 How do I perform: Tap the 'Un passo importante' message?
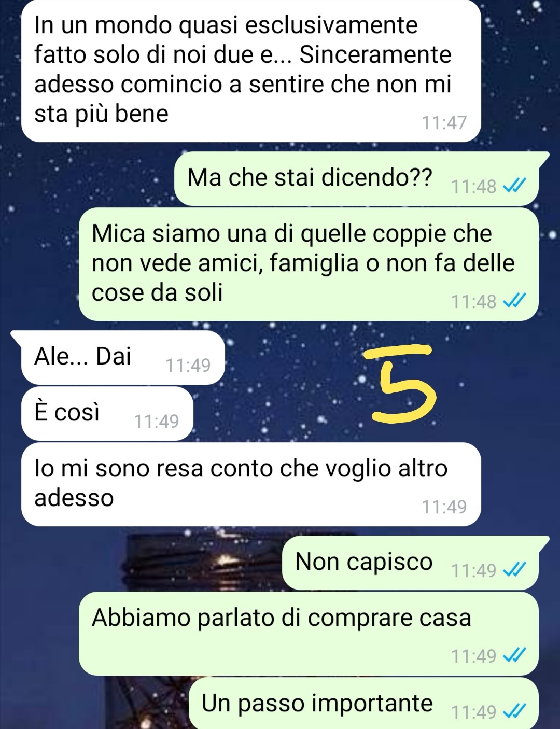tap(363, 703)
